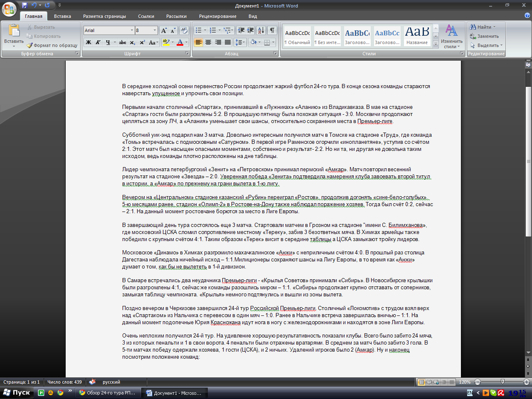Click the spell check icon in status bar

point(92,382)
